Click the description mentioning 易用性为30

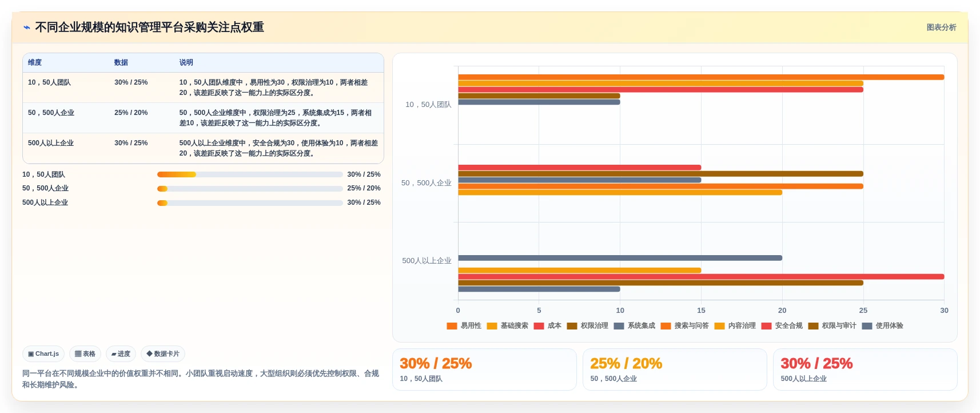[x=274, y=88]
